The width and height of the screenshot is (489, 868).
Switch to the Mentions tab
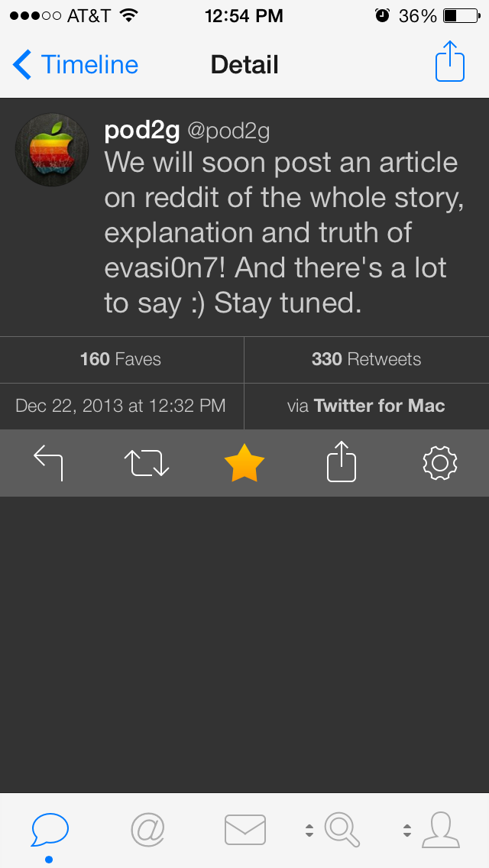[x=147, y=830]
